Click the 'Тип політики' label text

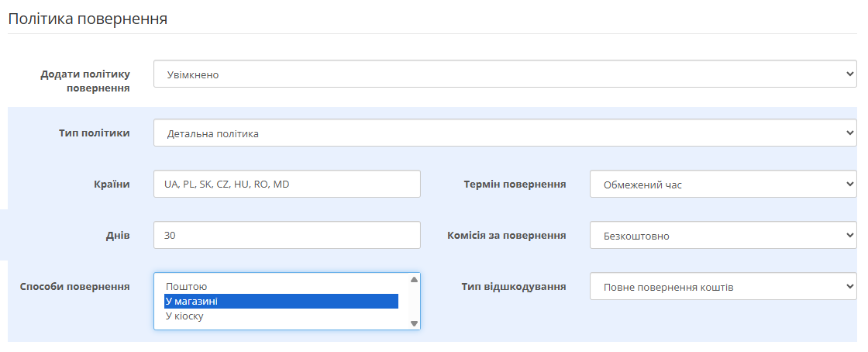[94, 133]
